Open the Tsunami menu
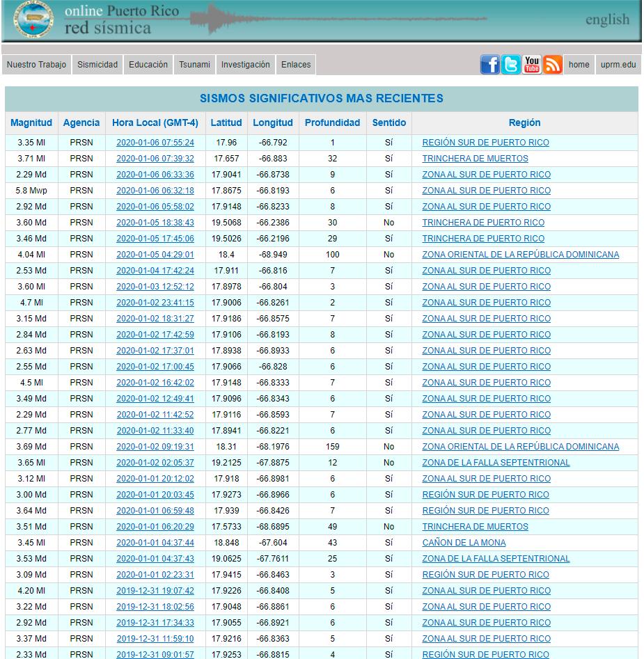644x659 pixels. click(x=194, y=65)
